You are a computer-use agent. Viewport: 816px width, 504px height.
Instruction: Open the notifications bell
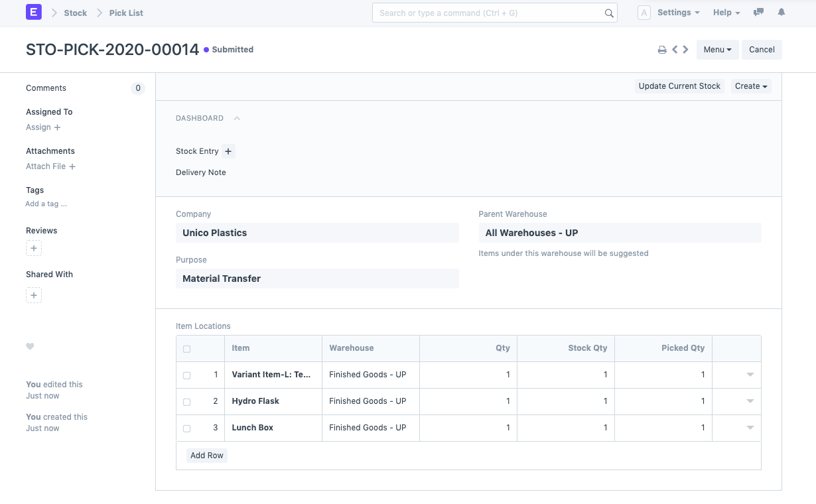(782, 13)
